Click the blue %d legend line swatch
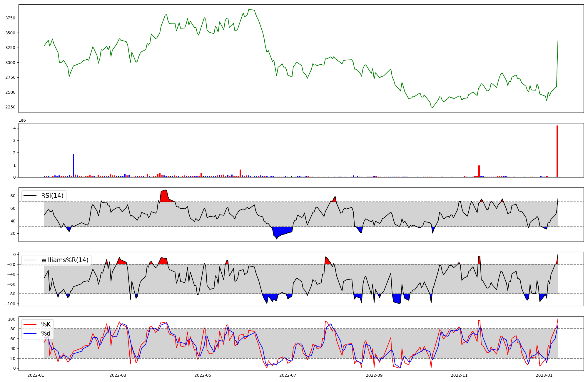588x382 pixels. [30, 334]
